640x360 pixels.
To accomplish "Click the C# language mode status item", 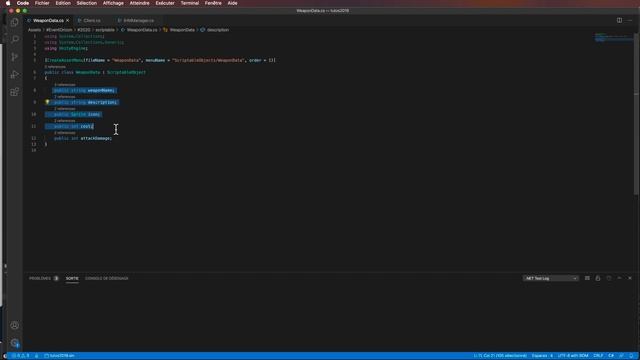I will [611, 356].
